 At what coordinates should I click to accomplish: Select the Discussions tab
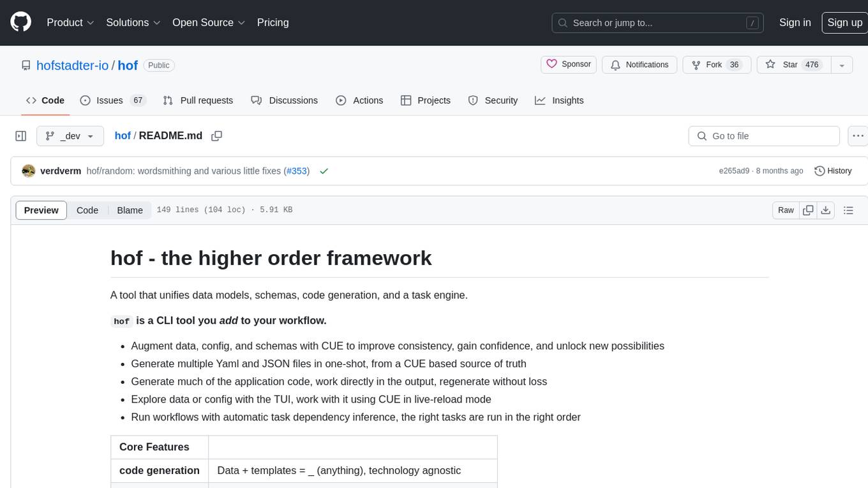pyautogui.click(x=284, y=100)
